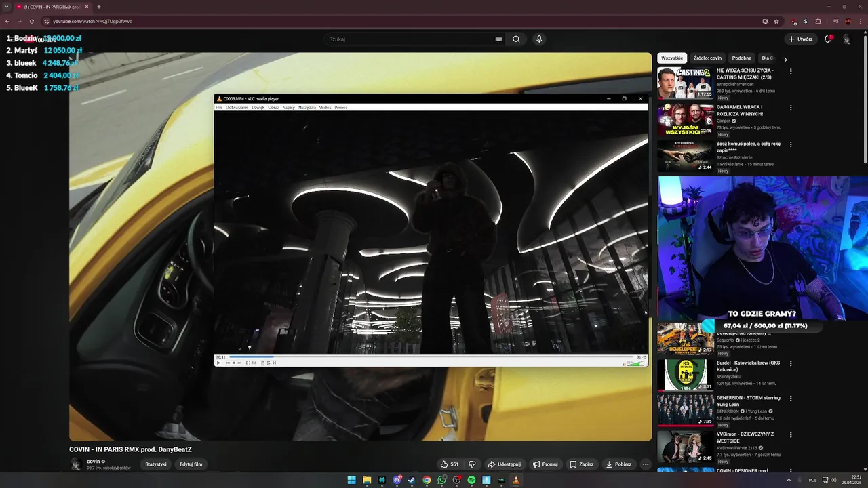This screenshot has height=488, width=868.
Task: Open the VLC Pomoc menu
Action: [340, 107]
